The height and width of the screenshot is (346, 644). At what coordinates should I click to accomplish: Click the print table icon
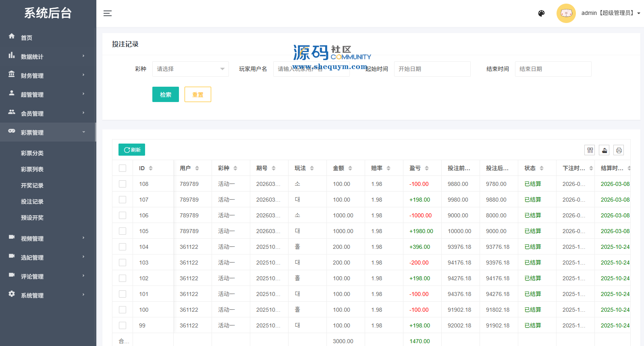(619, 150)
